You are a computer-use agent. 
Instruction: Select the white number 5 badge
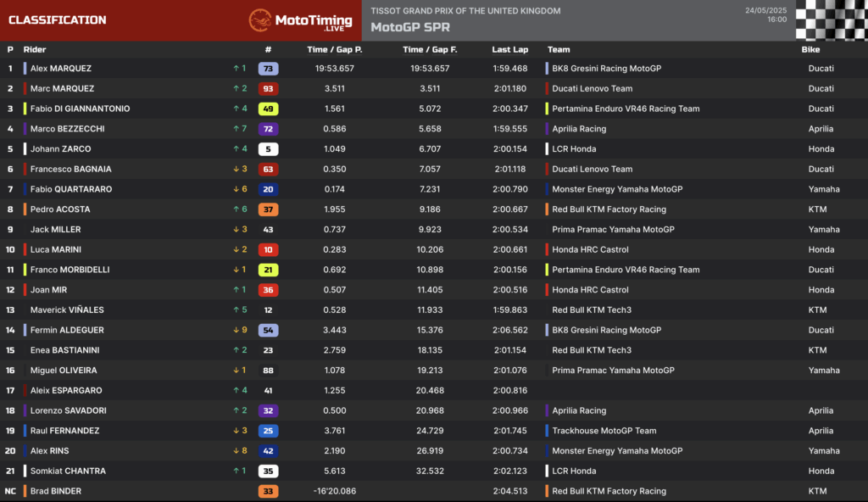268,149
